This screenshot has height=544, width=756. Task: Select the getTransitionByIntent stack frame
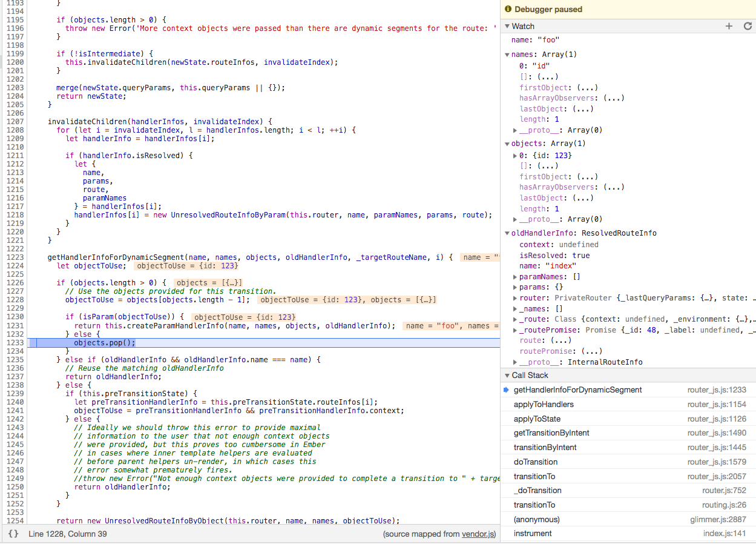pyautogui.click(x=628, y=433)
